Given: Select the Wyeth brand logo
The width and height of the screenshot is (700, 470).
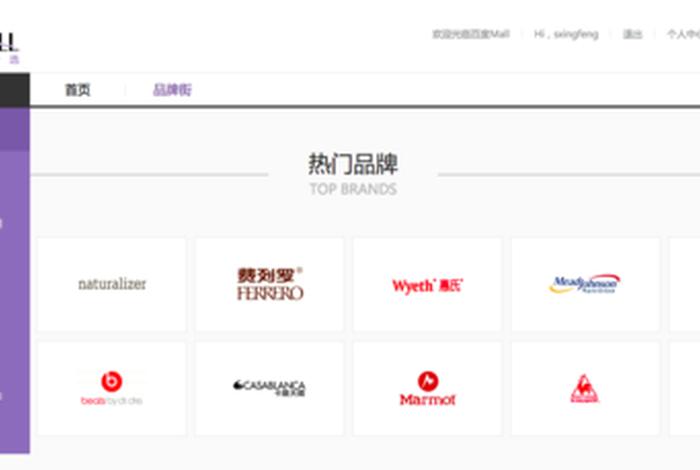Looking at the screenshot, I should [427, 284].
